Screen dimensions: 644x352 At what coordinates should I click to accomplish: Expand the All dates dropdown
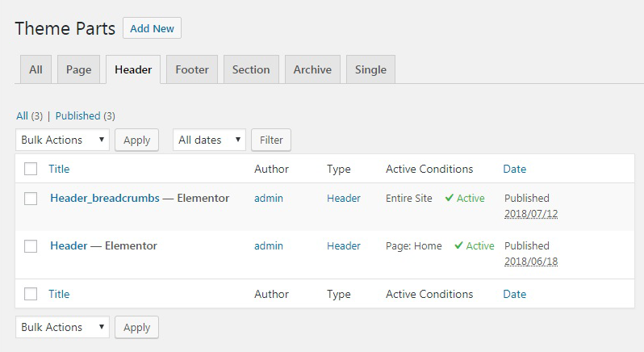tap(210, 140)
